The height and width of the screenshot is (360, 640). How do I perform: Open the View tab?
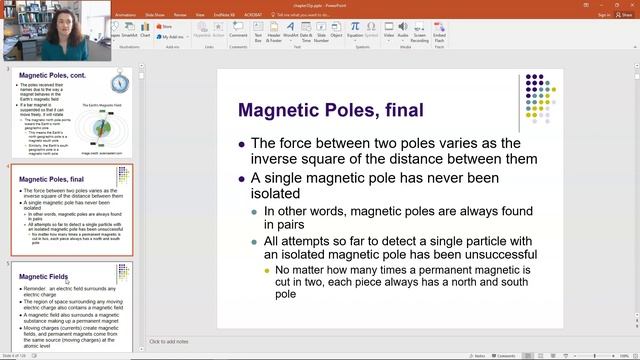200,15
